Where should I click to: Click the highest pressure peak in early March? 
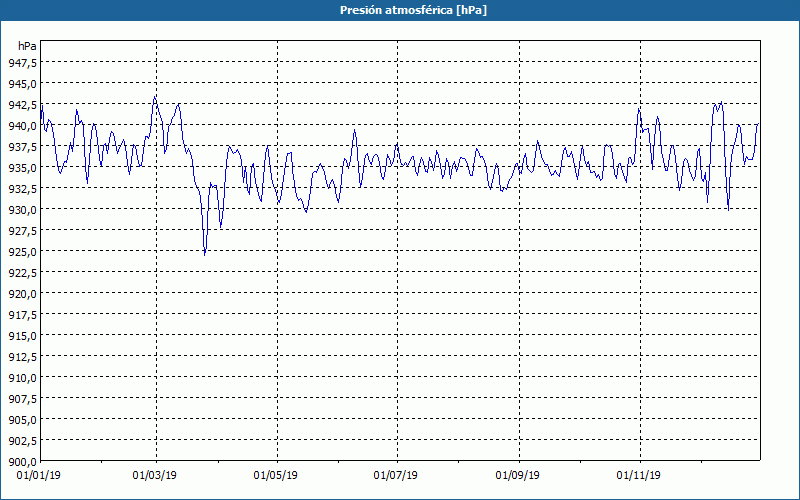pyautogui.click(x=155, y=96)
